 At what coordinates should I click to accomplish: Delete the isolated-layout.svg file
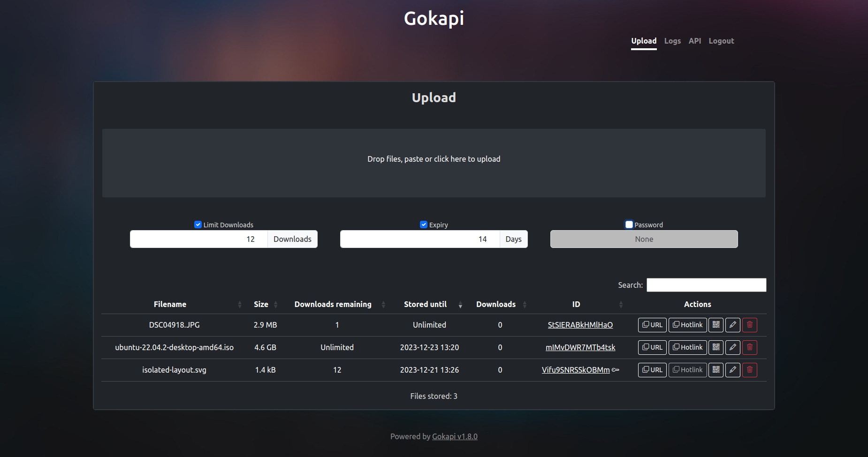750,370
